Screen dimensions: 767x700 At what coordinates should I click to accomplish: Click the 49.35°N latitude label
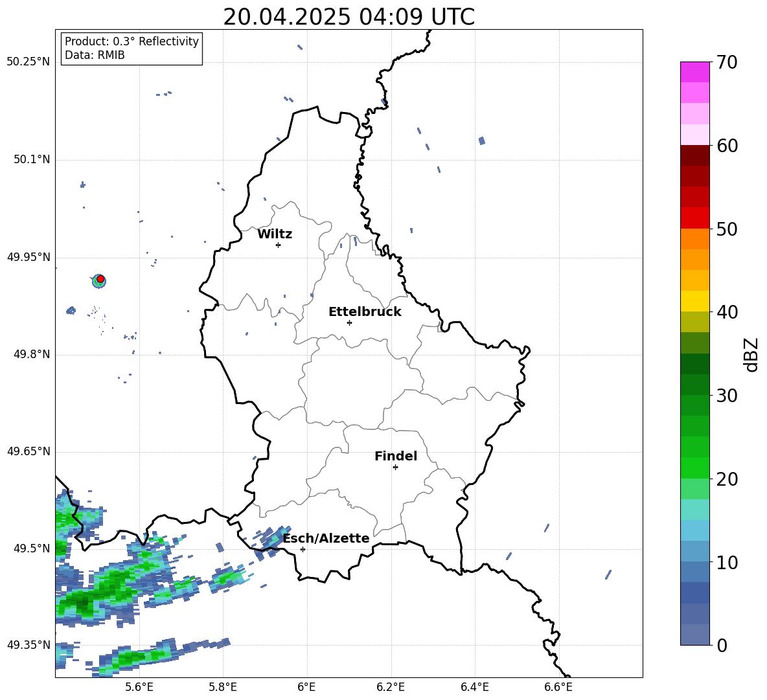[28, 645]
